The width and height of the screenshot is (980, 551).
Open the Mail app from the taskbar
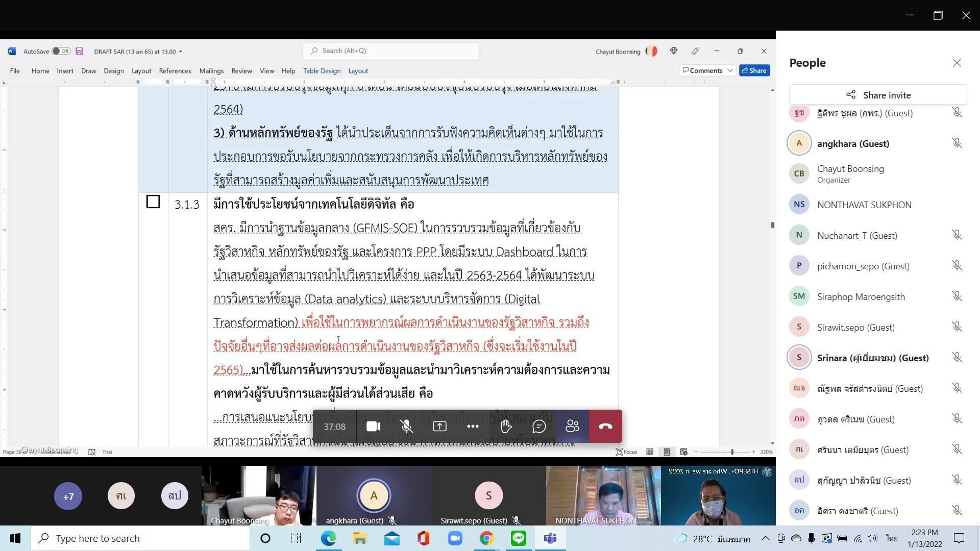pyautogui.click(x=391, y=538)
